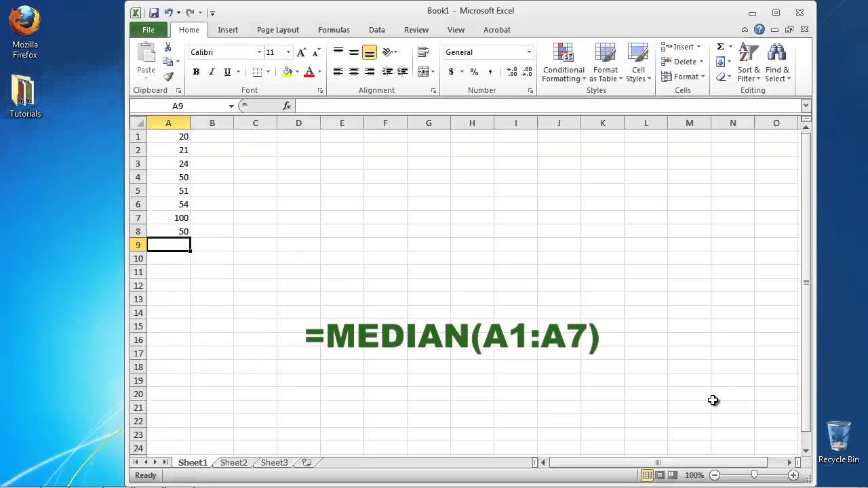Expand the formula bar

[x=806, y=106]
